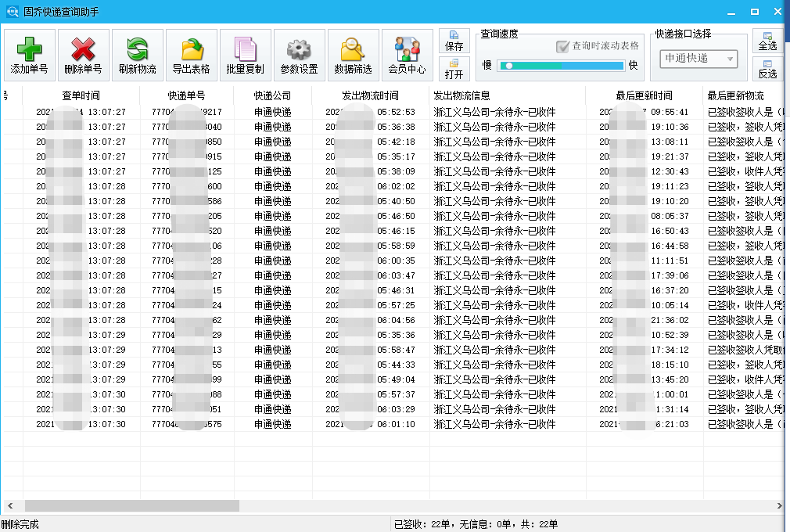Screen dimensions: 790x532
Task: Open 批量复制 batch copy
Action: [246, 55]
